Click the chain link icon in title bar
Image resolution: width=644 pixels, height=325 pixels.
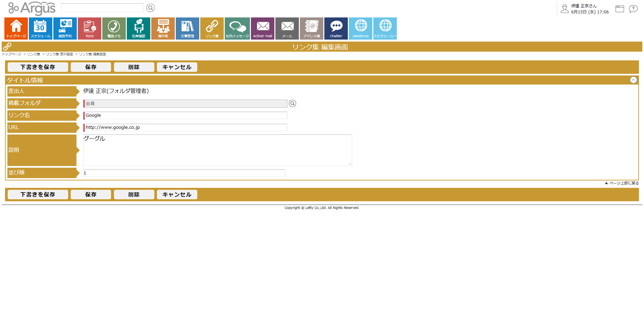tap(7, 47)
